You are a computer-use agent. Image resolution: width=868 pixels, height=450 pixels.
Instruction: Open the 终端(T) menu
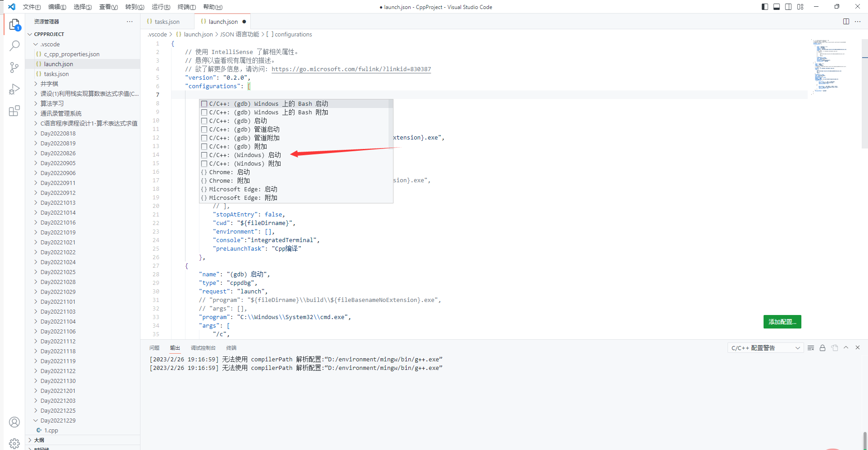click(186, 7)
